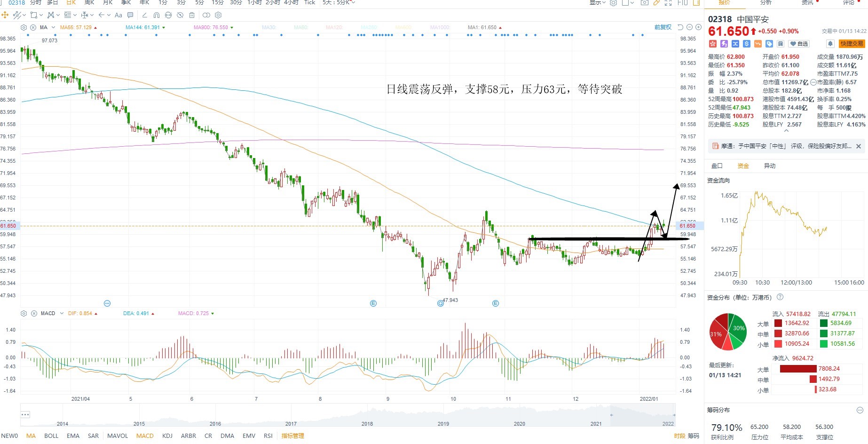Open the 盘口 order book tab

pos(717,166)
